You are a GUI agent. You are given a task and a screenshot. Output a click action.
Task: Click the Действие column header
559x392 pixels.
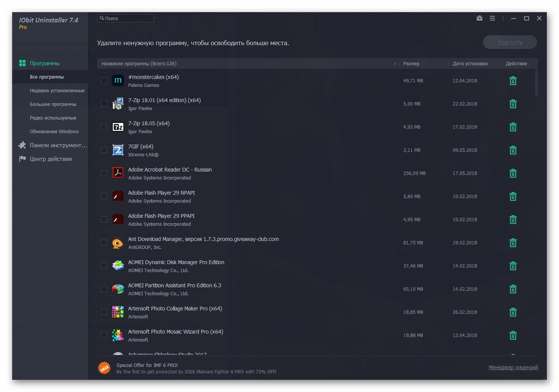517,64
